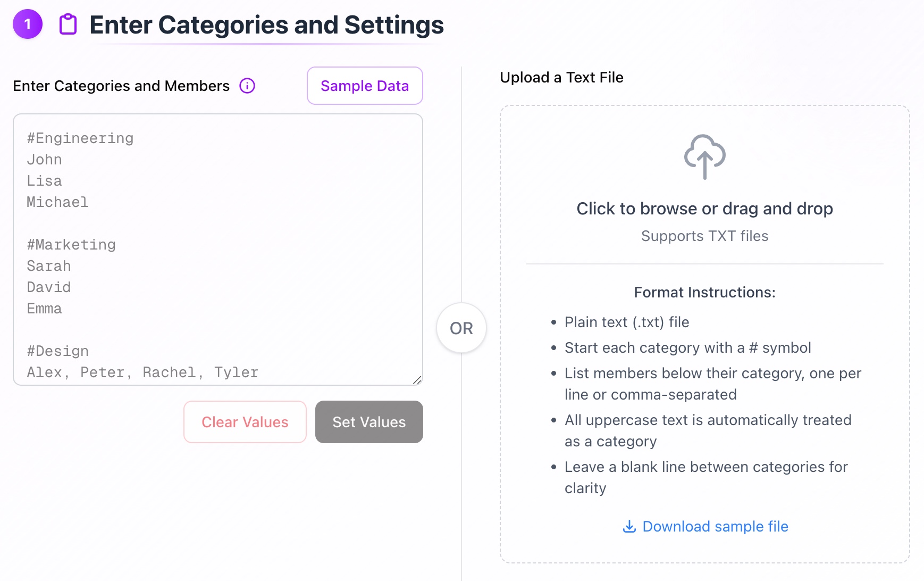Open the Download sample file link

715,526
